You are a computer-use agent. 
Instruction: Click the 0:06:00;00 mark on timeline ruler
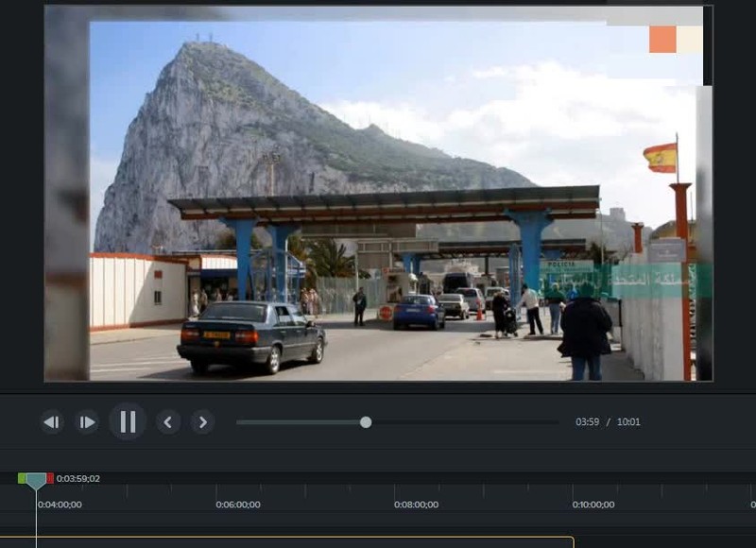tap(237, 505)
